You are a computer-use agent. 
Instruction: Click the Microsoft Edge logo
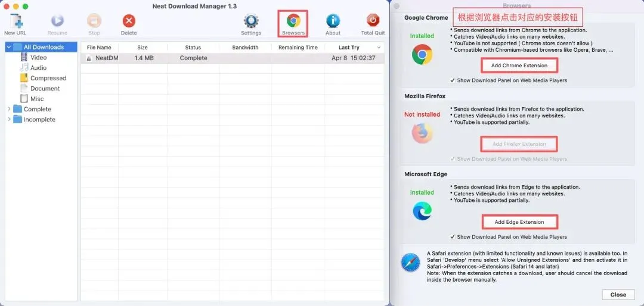coord(422,211)
